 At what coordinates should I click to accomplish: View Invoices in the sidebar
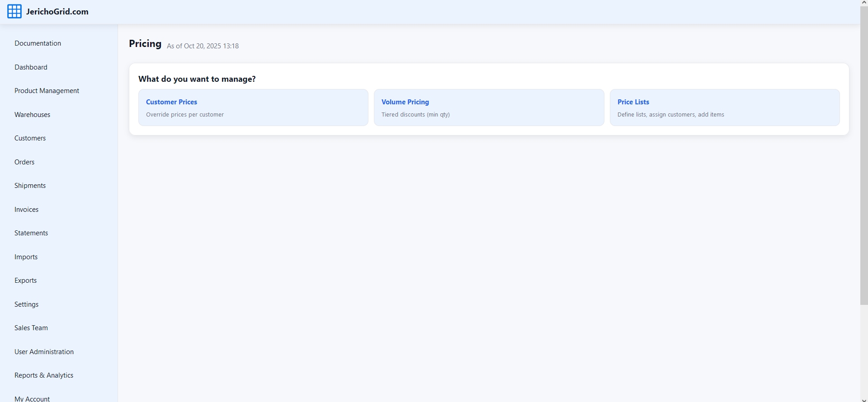[x=26, y=210]
